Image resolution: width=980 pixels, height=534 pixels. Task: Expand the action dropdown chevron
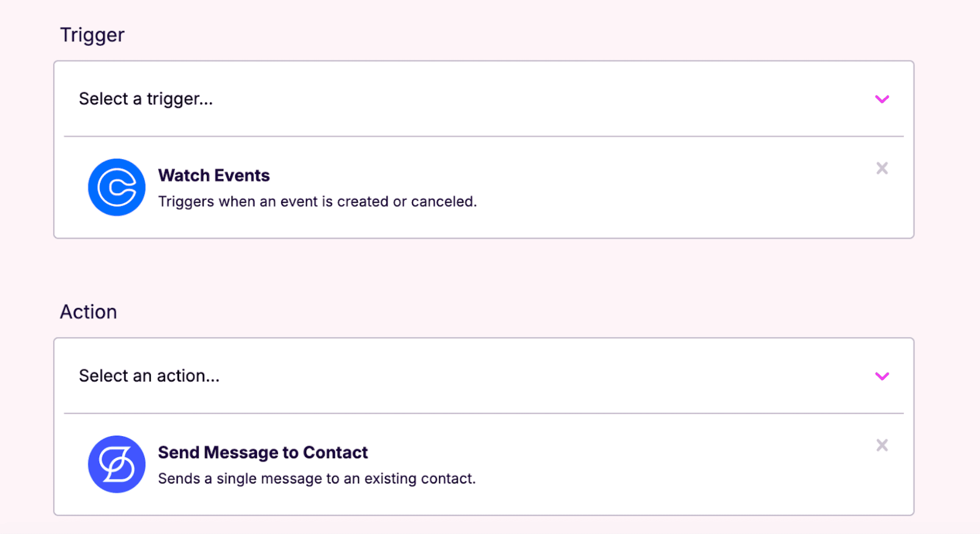[882, 376]
